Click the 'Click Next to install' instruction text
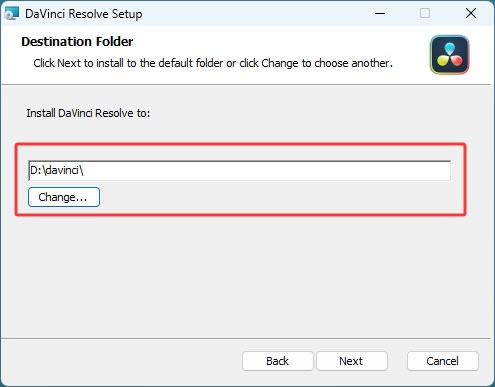Viewport: 495px width, 387px height. coord(213,63)
